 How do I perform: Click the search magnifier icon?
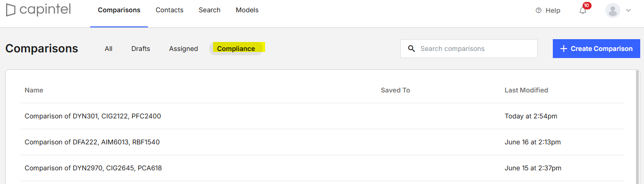pyautogui.click(x=412, y=49)
